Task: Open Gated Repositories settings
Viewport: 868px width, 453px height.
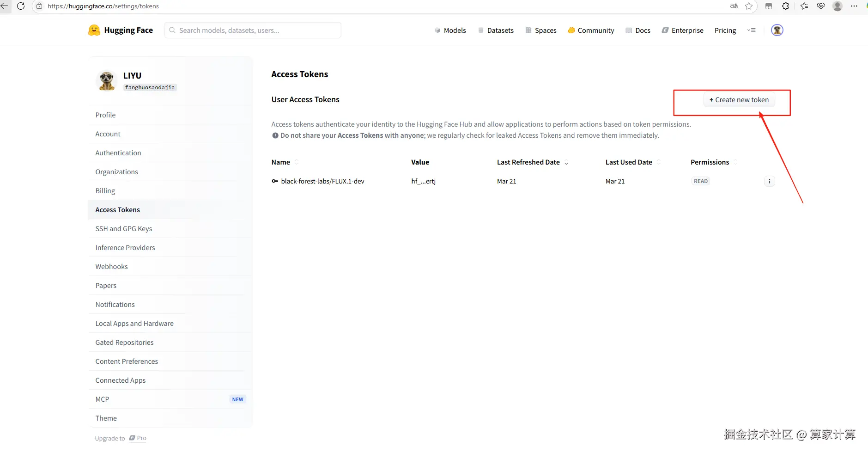Action: click(170, 343)
